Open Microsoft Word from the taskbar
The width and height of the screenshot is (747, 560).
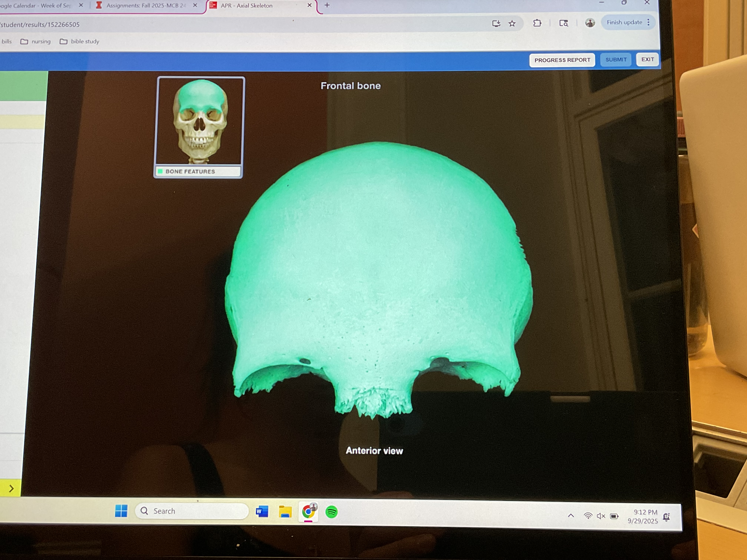tap(262, 511)
